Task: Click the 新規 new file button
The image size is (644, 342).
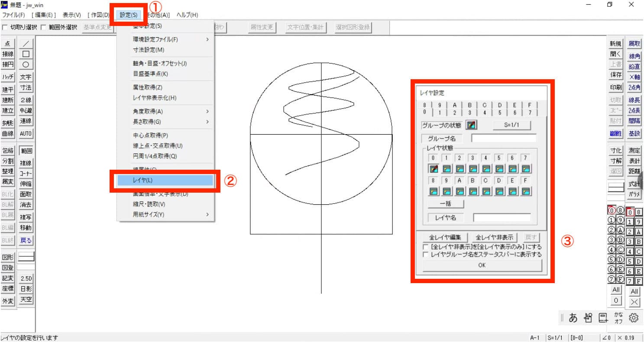Action: tap(616, 44)
